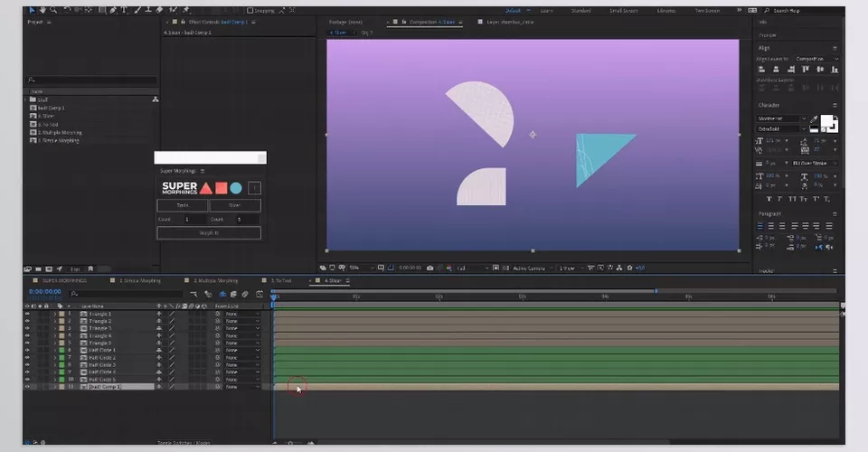Select the Type tool
The image size is (868, 452).
124,10
